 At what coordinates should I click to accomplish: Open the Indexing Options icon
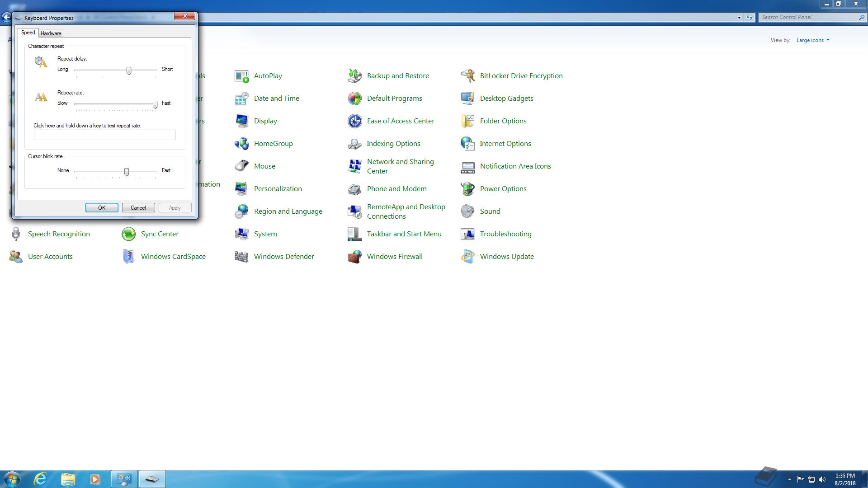coord(354,144)
